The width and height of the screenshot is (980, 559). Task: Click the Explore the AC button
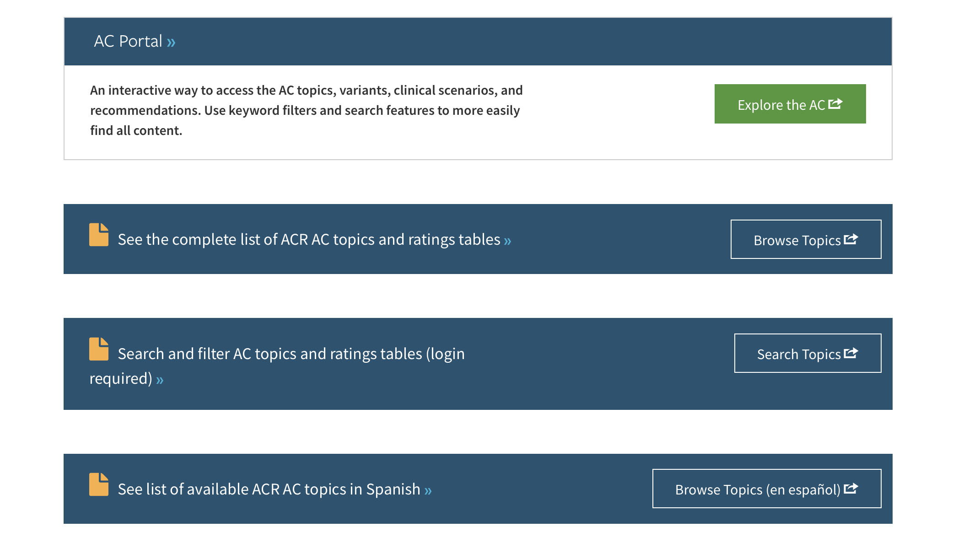[790, 104]
